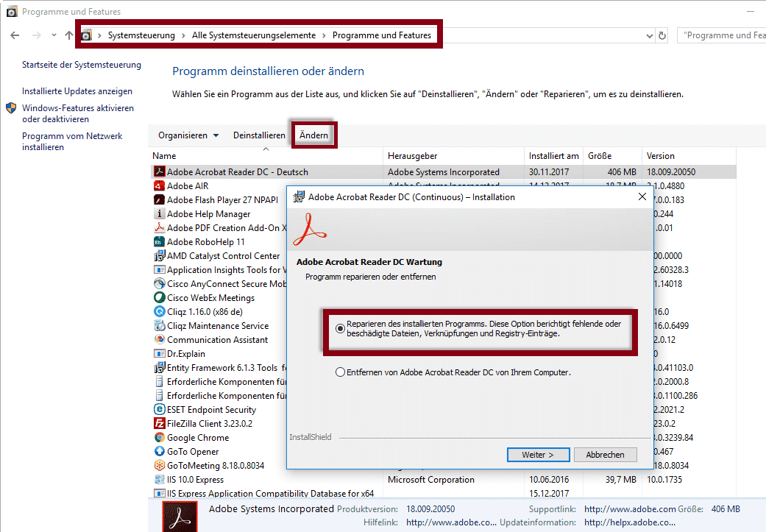Click the Adobe RoboHelp 11 icon
Viewport: 766px width, 532px height.
pos(159,241)
